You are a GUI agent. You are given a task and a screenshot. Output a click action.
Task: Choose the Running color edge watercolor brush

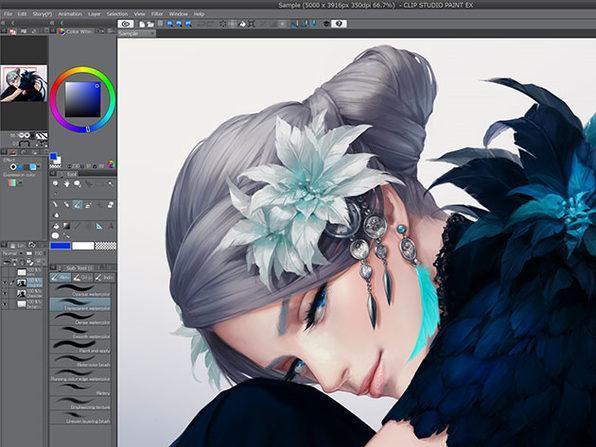click(80, 375)
